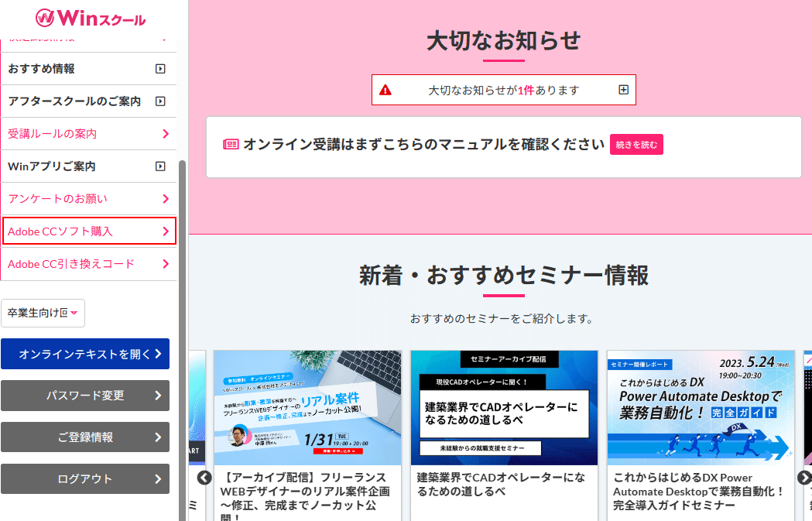Click the left carousel arrow

click(x=204, y=478)
